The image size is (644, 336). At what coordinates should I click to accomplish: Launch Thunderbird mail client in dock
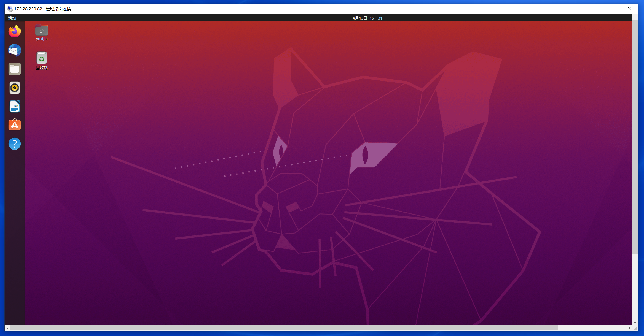coord(15,50)
